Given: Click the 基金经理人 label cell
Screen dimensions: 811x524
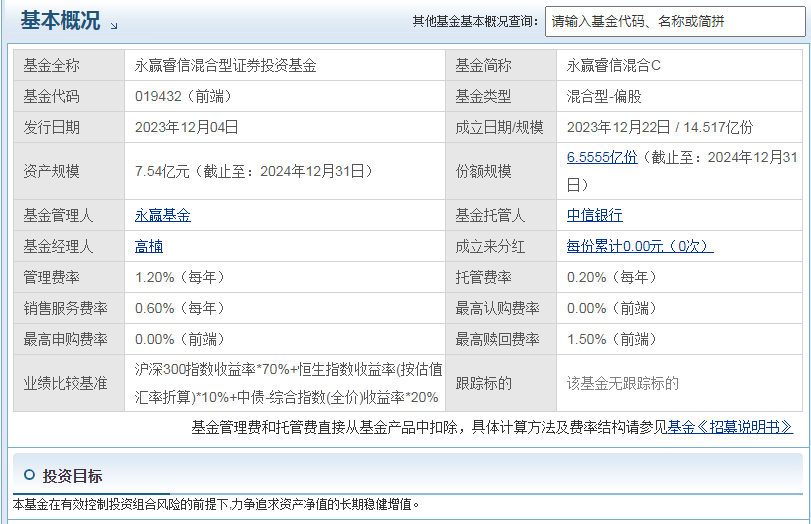Looking at the screenshot, I should (69, 246).
